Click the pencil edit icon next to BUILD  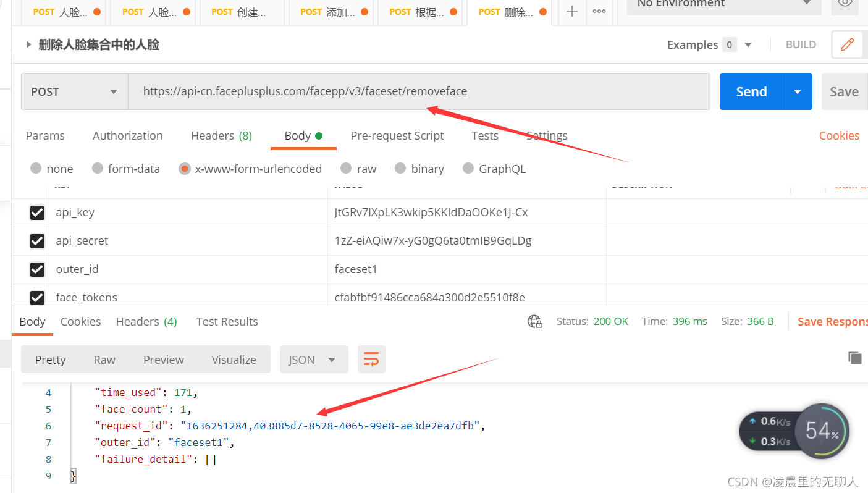[847, 44]
